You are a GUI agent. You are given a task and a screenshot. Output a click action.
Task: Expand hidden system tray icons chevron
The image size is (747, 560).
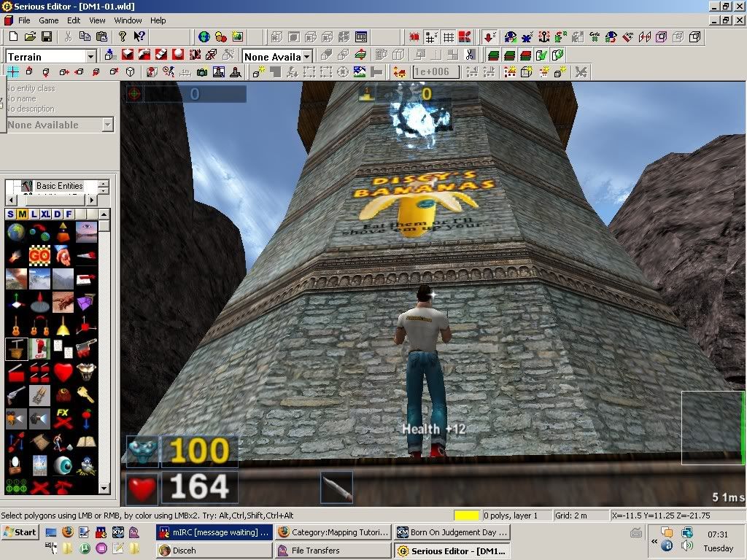click(x=654, y=542)
